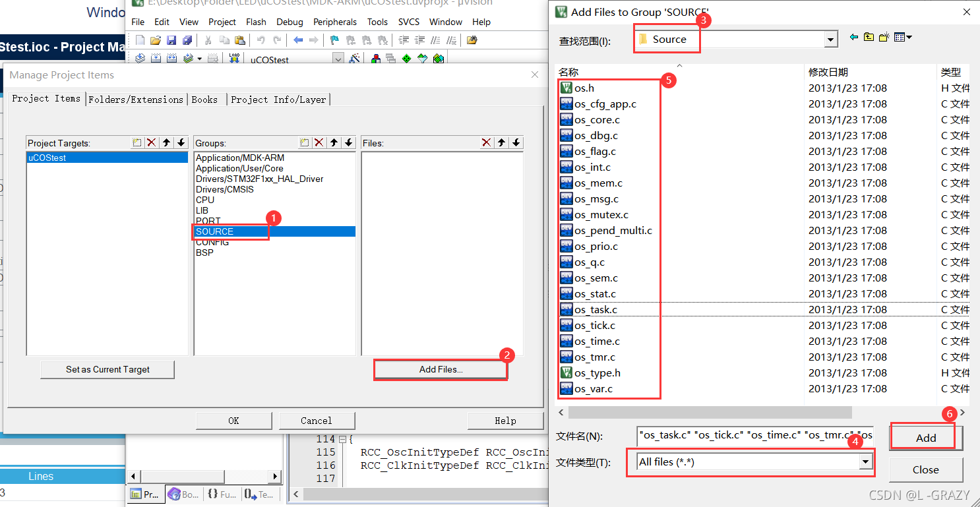Viewport: 980px width, 507px height.
Task: Delete selected group with red X icon
Action: pos(319,142)
